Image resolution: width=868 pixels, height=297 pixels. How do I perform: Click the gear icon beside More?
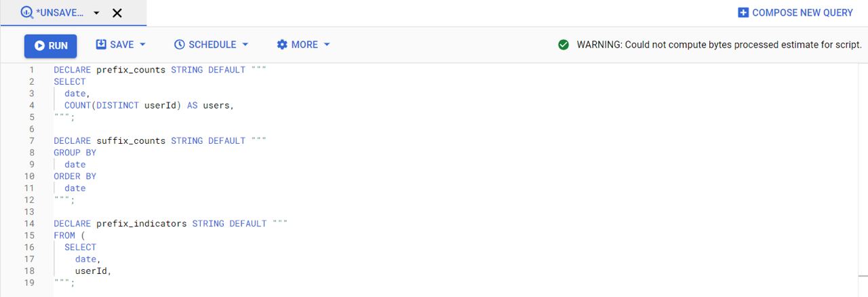pyautogui.click(x=282, y=45)
